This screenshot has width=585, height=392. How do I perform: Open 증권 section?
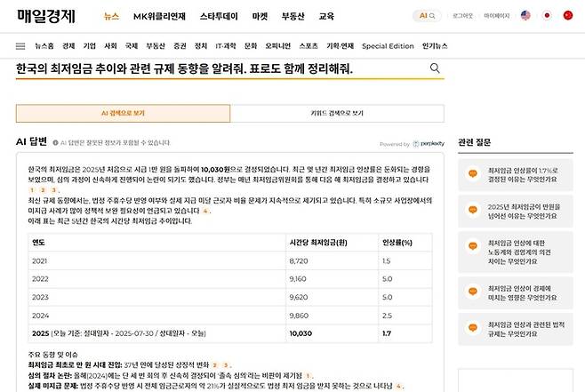[x=180, y=46]
